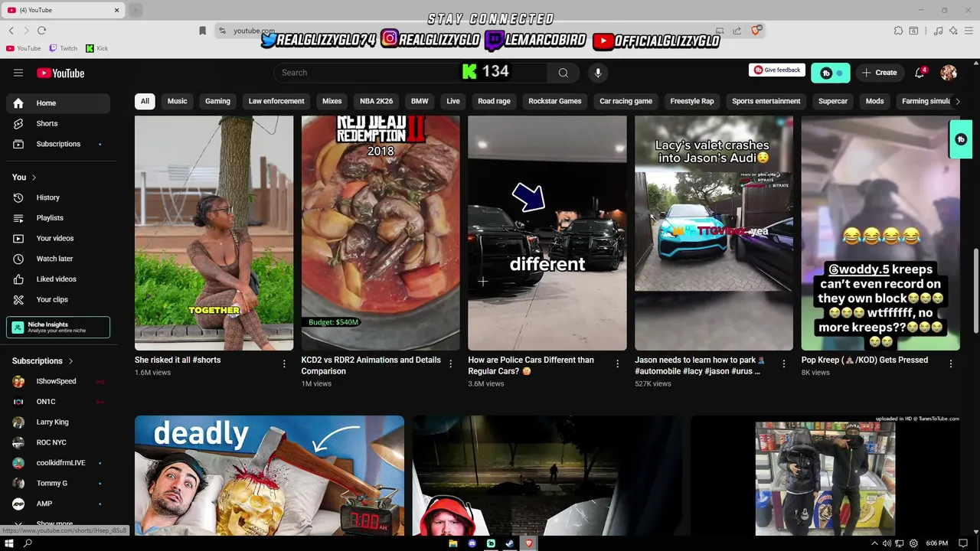Open the notifications bell
Image resolution: width=980 pixels, height=551 pixels.
(x=920, y=73)
